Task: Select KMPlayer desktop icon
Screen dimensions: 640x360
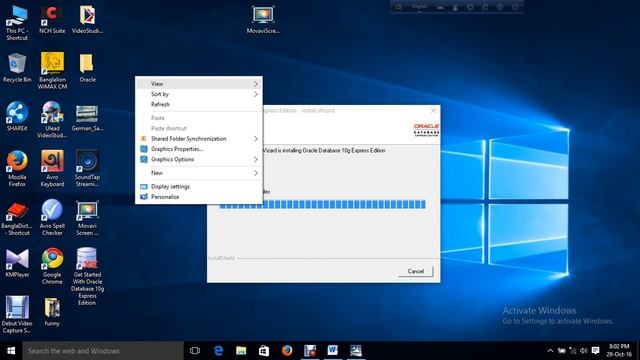Action: click(17, 263)
